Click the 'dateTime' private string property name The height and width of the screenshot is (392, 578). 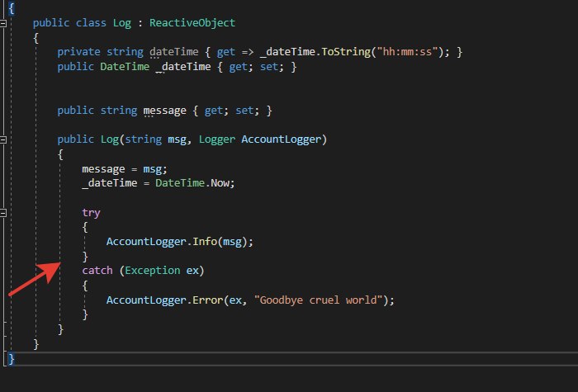click(x=174, y=52)
